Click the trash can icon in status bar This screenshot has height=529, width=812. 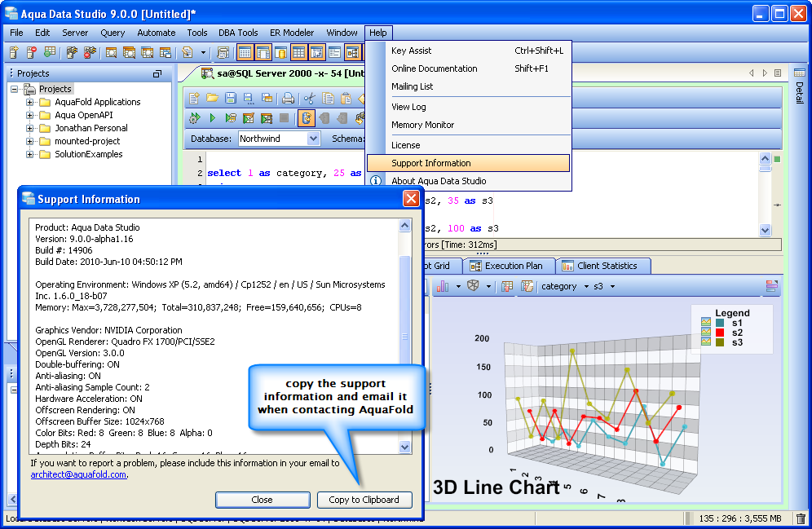[801, 518]
